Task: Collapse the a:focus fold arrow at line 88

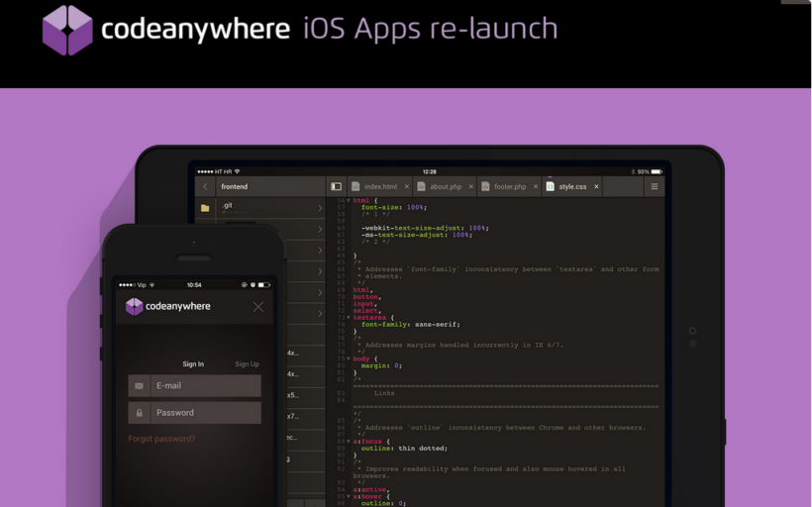Action: point(349,442)
